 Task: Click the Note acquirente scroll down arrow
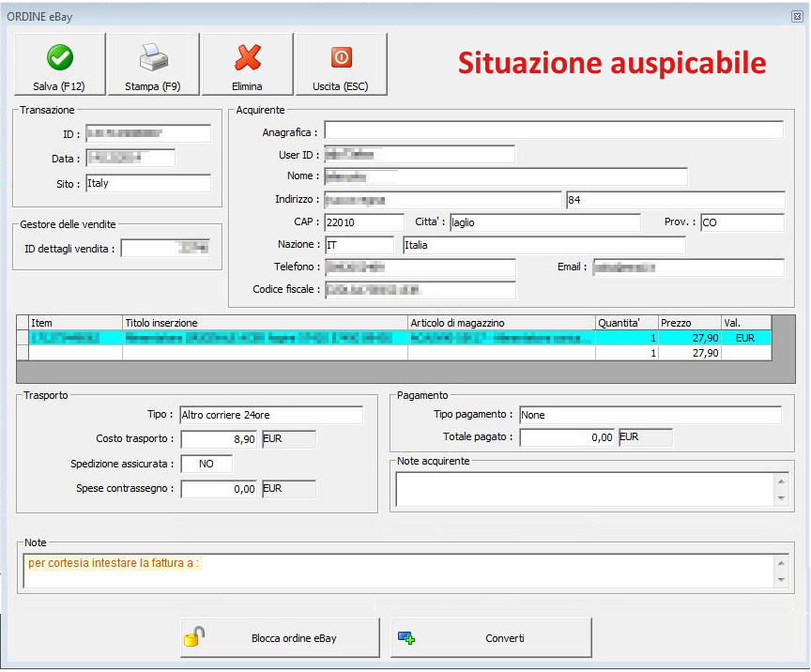[781, 497]
